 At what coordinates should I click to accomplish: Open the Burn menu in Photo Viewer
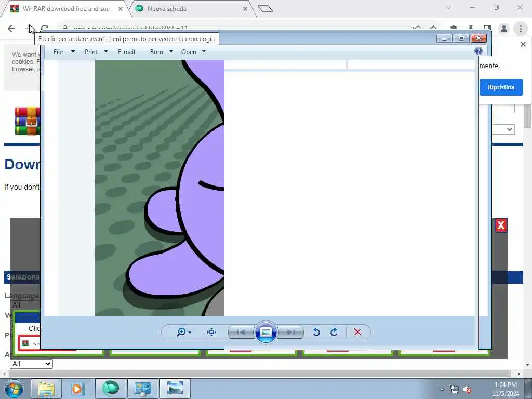(x=156, y=52)
